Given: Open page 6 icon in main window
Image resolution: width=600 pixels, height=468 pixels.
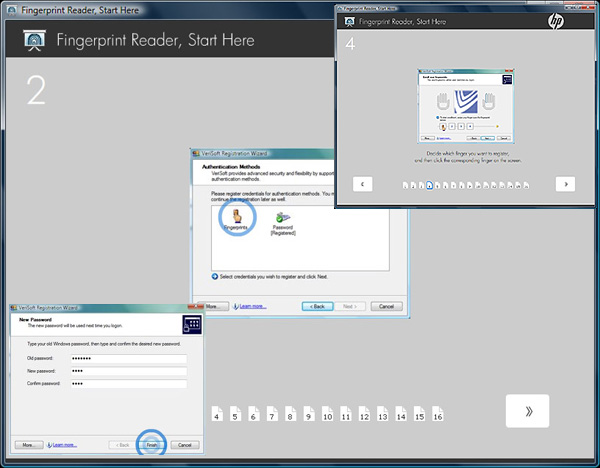Looking at the screenshot, I should [x=253, y=414].
